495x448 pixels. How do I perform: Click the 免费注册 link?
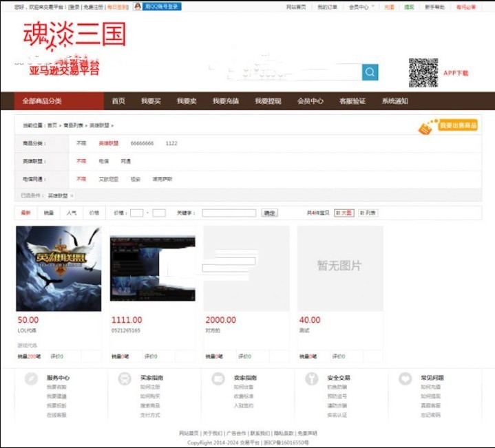click(x=93, y=6)
